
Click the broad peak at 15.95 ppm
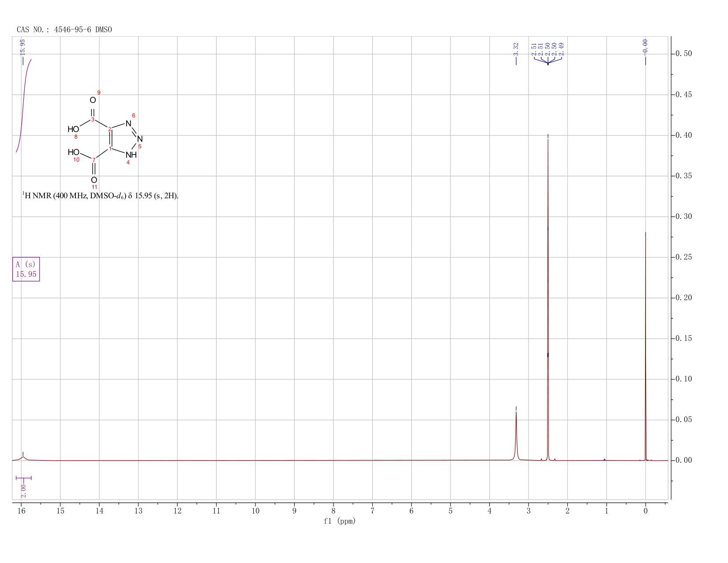(x=23, y=458)
